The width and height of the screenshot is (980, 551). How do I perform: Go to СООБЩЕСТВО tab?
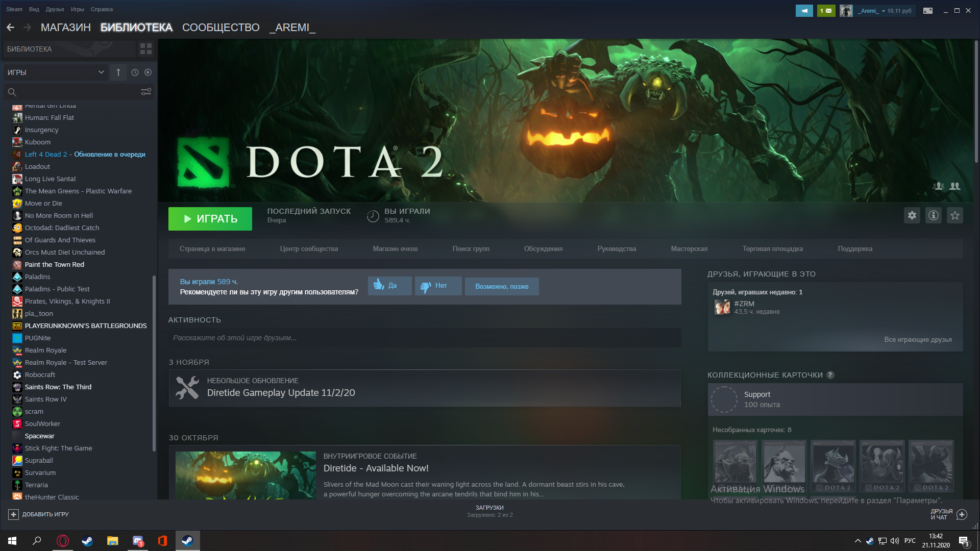coord(221,28)
